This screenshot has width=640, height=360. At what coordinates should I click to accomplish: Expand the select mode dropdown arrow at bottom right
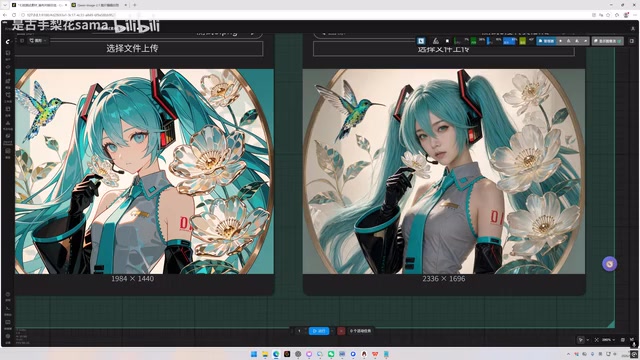(x=588, y=340)
